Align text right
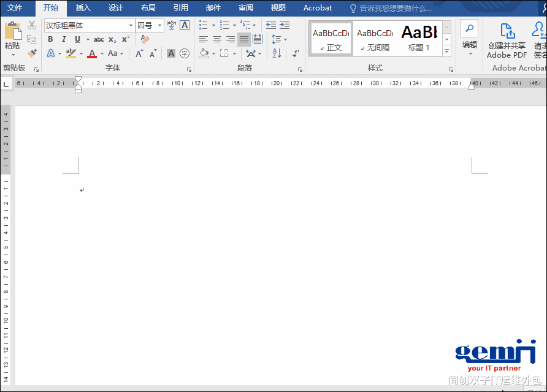Image resolution: width=547 pixels, height=392 pixels. [231, 39]
